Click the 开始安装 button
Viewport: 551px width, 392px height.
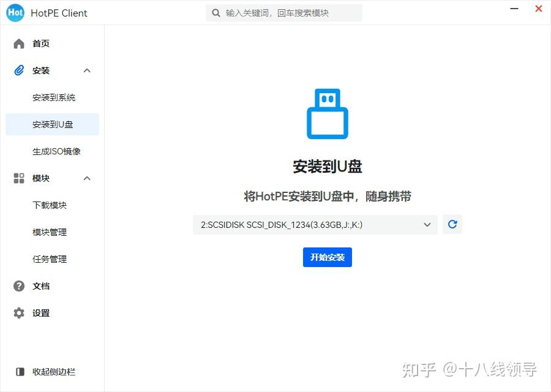click(x=328, y=257)
